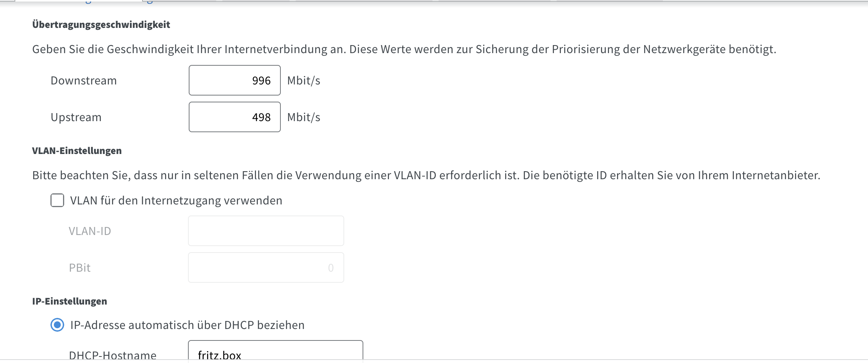
Task: Click the Downstream speed input field
Action: tap(235, 80)
